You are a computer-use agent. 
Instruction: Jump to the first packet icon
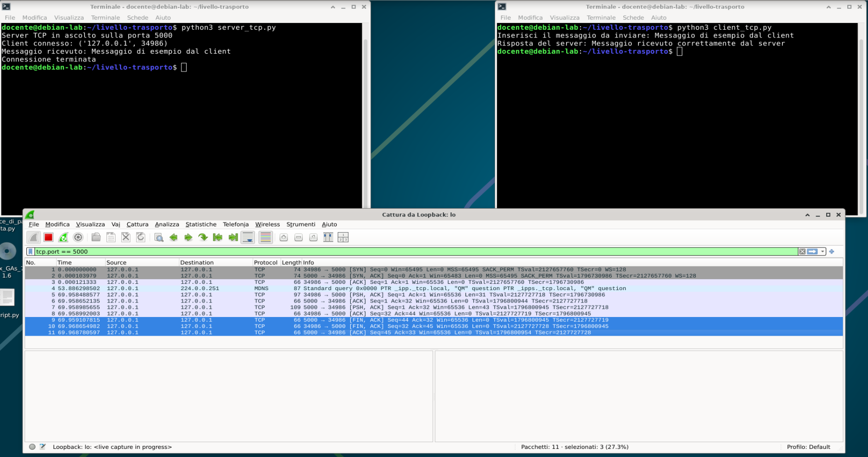pos(218,237)
